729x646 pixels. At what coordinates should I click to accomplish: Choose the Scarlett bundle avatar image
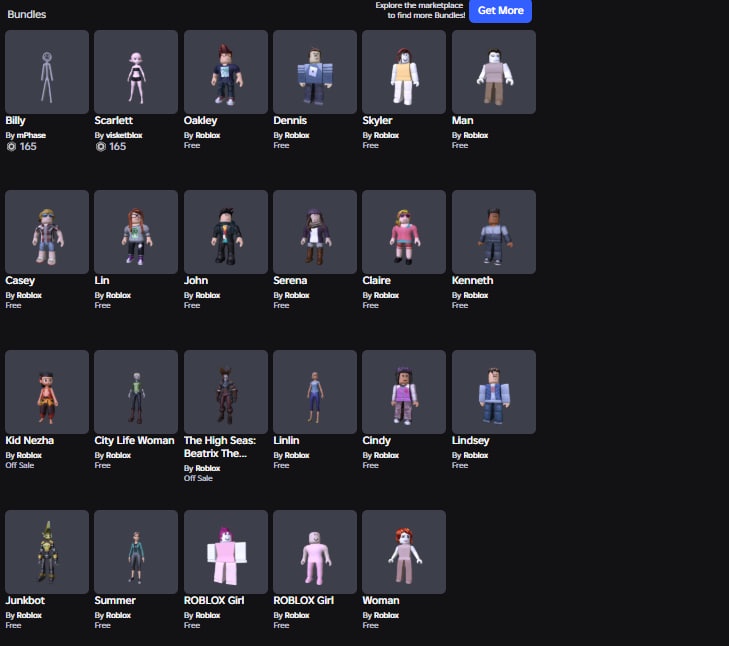(x=136, y=72)
